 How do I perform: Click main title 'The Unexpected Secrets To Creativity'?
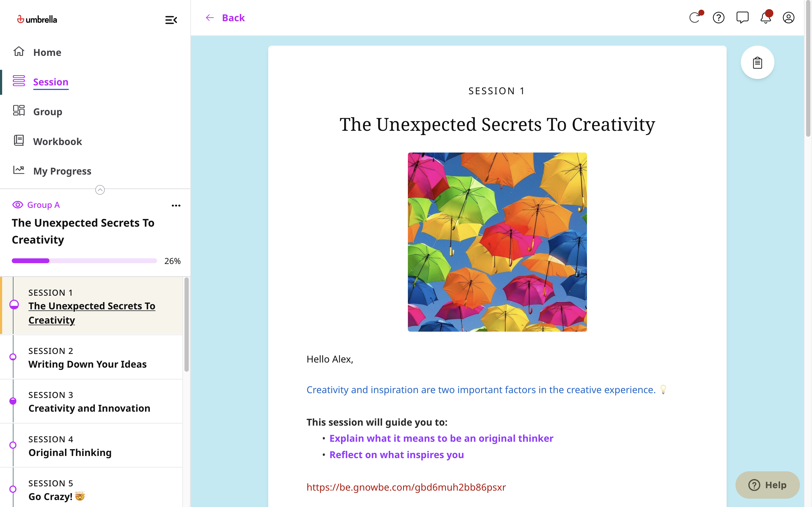497,124
